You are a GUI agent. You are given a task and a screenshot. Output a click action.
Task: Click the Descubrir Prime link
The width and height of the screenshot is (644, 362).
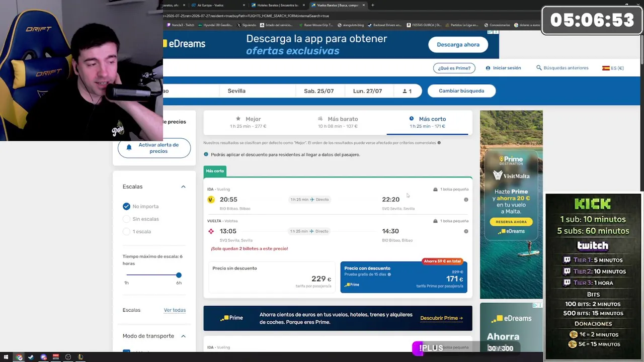coord(441,318)
